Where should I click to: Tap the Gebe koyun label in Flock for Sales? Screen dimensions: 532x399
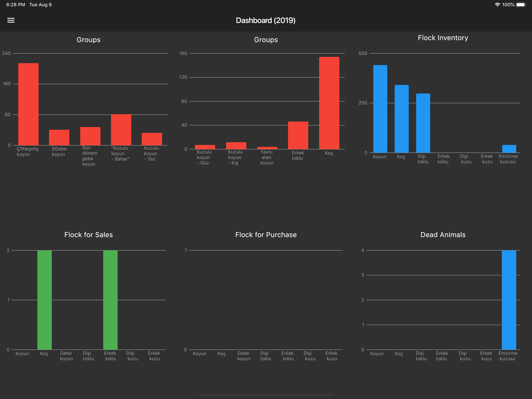66,356
